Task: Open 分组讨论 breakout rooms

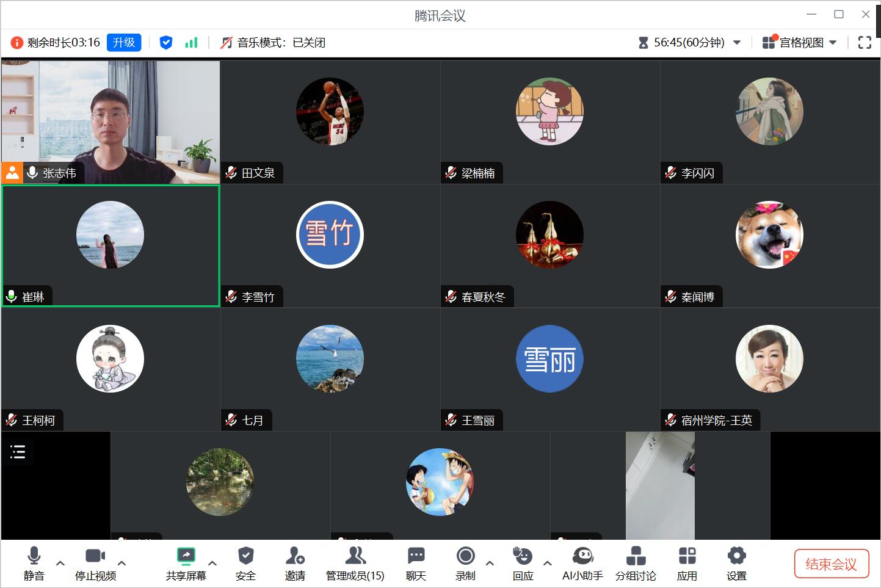Action: pyautogui.click(x=636, y=563)
